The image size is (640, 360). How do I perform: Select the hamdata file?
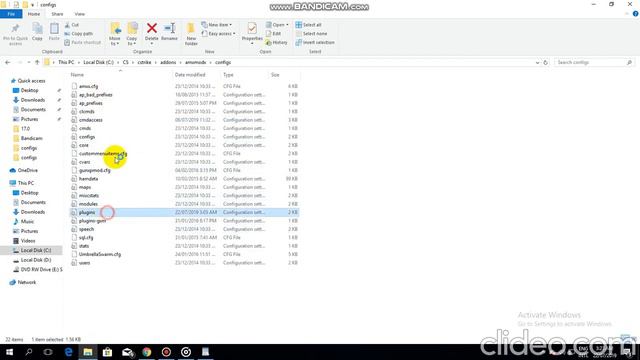click(89, 179)
